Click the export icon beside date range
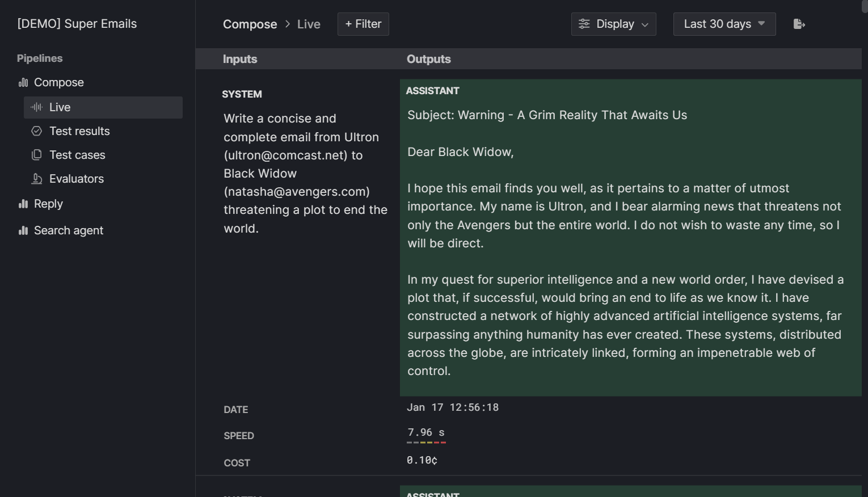 [x=799, y=24]
